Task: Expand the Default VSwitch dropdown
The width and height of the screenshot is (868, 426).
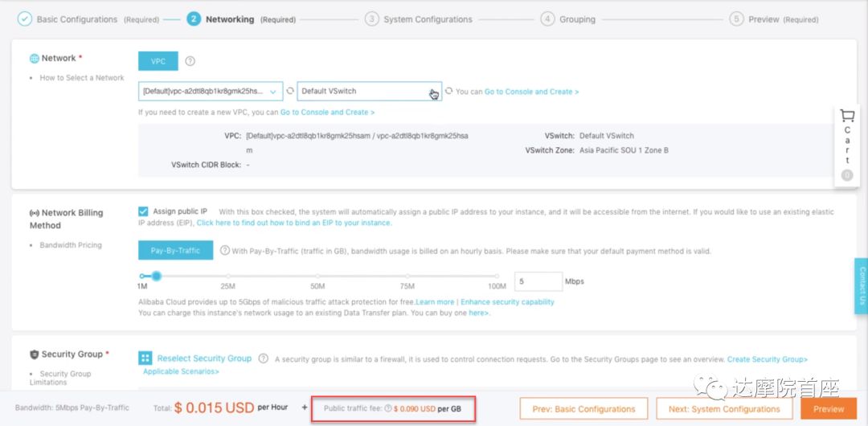Action: 369,92
